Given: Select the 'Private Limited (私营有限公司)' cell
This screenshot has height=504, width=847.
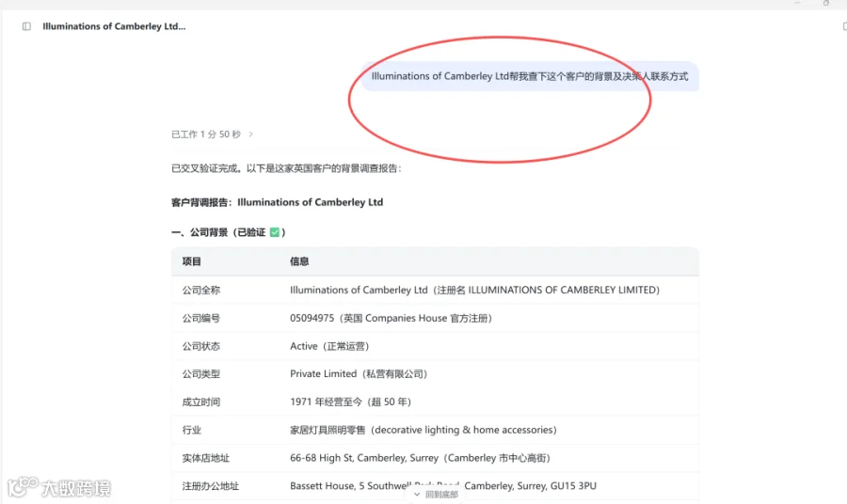Looking at the screenshot, I should (359, 374).
